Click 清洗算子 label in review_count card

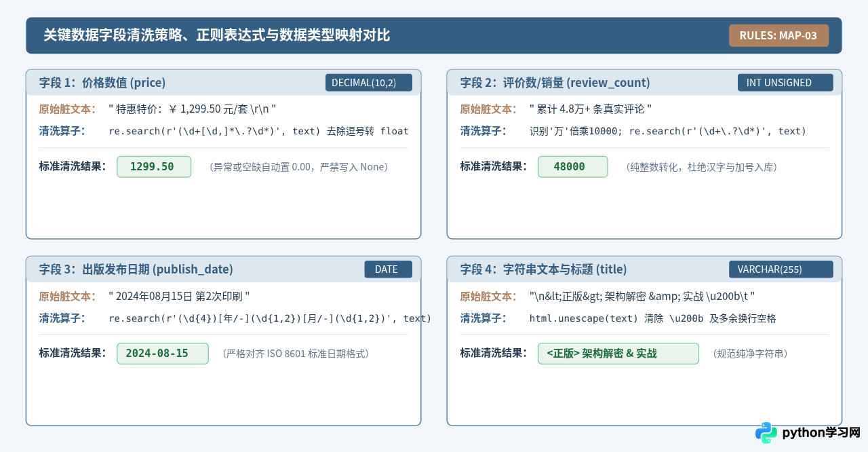484,131
